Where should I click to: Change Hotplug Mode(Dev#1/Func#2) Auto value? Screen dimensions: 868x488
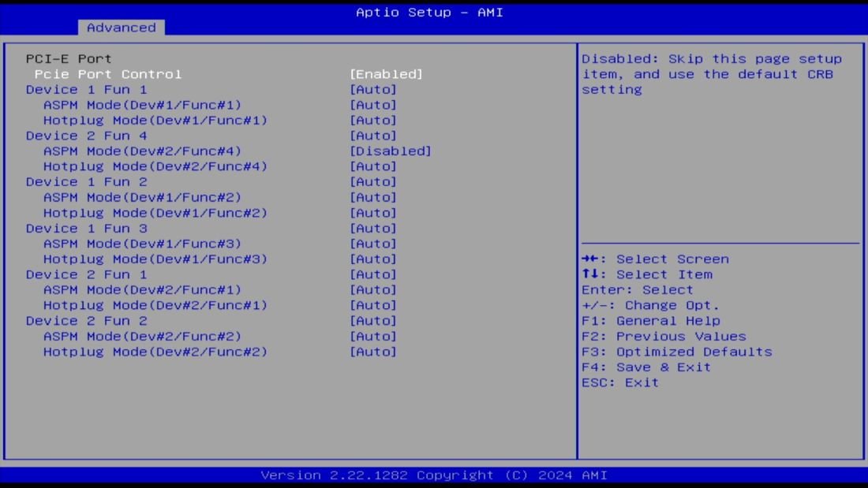[373, 213]
